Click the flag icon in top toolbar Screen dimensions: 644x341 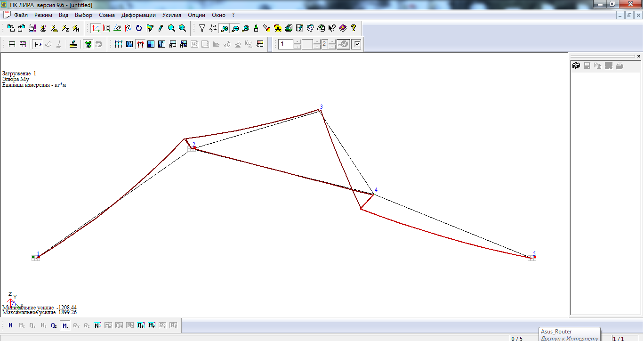150,28
